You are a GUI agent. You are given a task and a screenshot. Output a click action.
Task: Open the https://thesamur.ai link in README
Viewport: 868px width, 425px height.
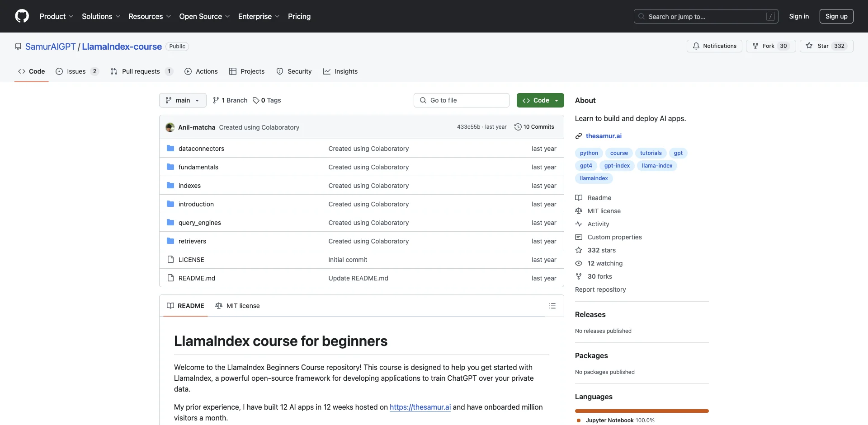420,407
